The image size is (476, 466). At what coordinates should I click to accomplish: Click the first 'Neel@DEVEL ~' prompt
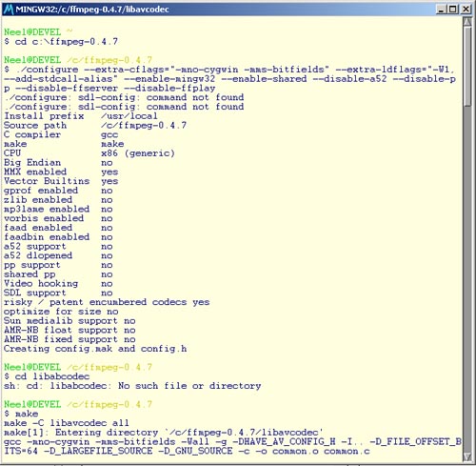pos(38,32)
